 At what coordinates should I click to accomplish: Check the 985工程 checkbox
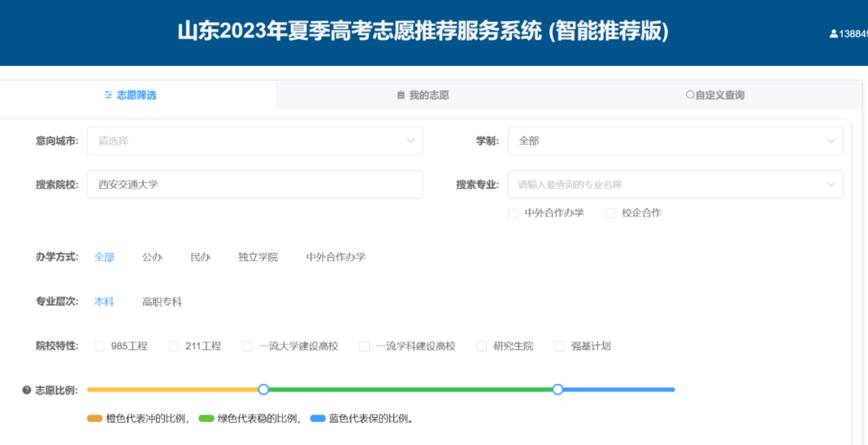(100, 346)
